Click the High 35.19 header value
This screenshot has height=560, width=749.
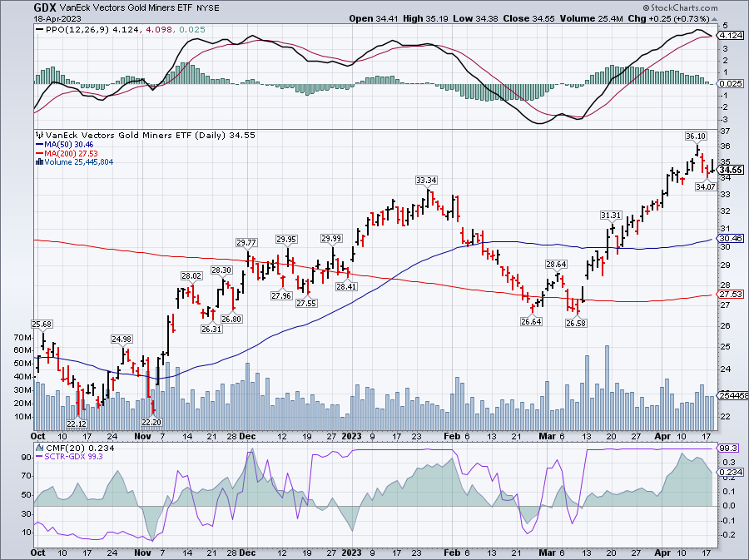tap(425, 18)
